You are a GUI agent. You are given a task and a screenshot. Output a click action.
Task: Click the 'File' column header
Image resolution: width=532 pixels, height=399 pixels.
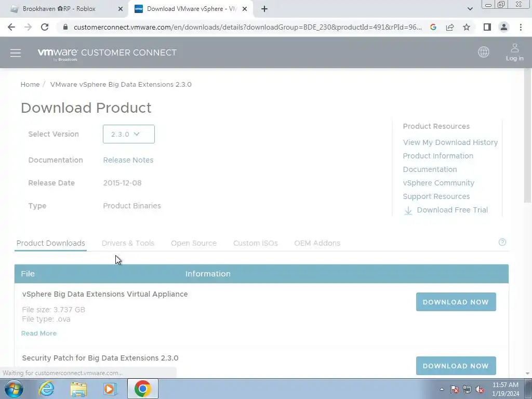(28, 274)
